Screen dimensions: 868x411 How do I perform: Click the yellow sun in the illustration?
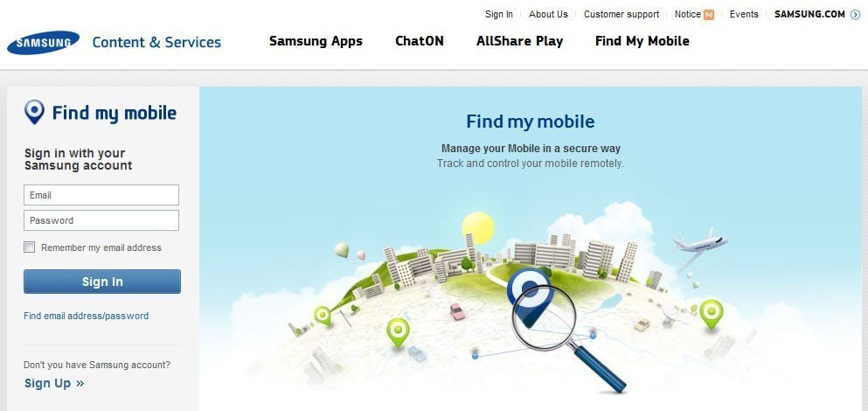click(x=478, y=227)
